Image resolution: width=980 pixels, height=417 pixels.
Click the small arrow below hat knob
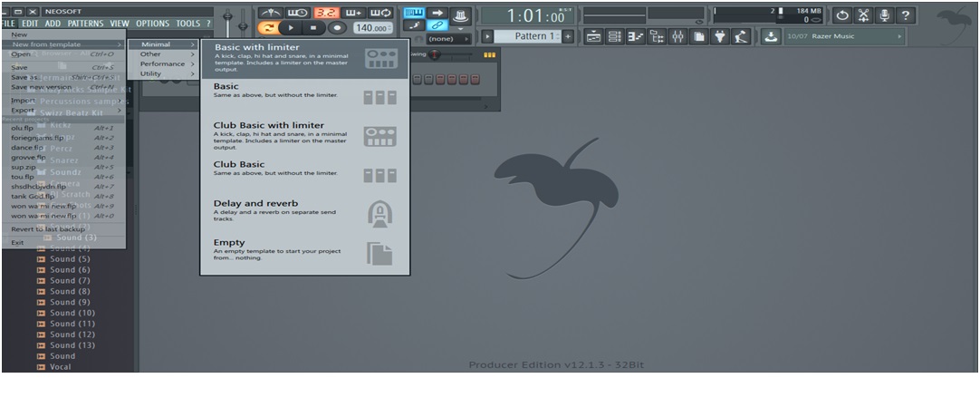(461, 28)
